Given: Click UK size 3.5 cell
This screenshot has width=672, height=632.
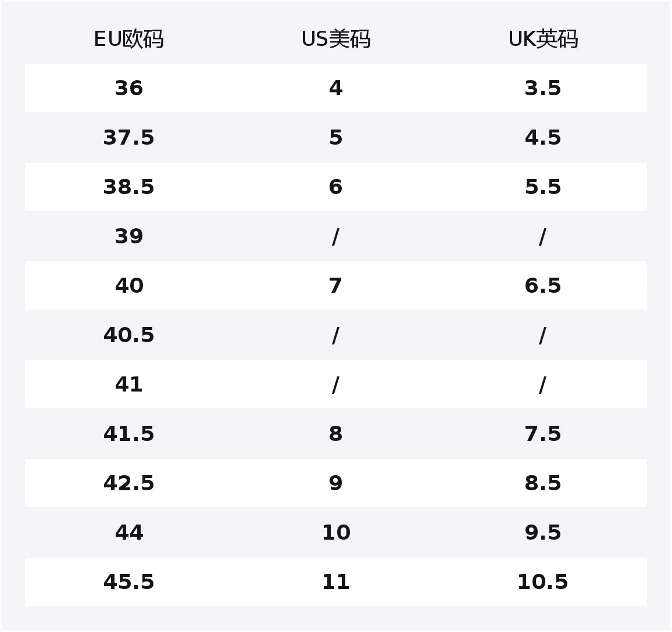Looking at the screenshot, I should tap(543, 88).
